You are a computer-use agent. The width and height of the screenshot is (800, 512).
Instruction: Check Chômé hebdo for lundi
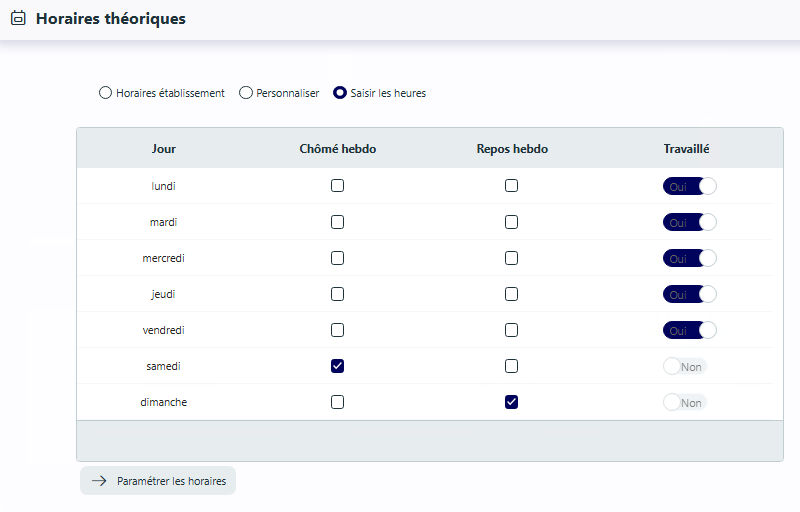coord(337,186)
